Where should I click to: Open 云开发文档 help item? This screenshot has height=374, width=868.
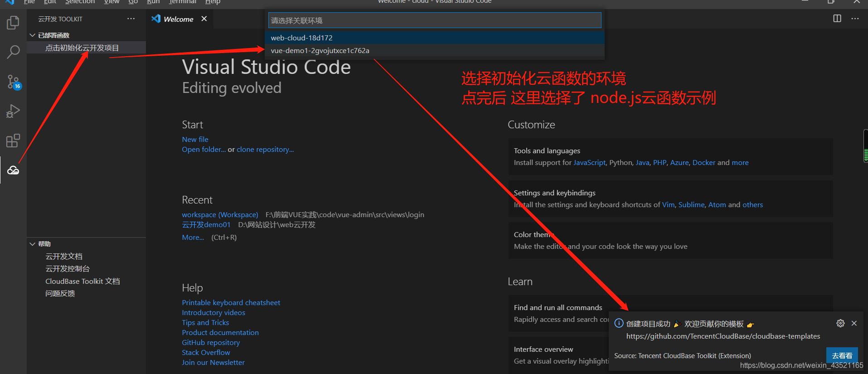click(x=64, y=256)
